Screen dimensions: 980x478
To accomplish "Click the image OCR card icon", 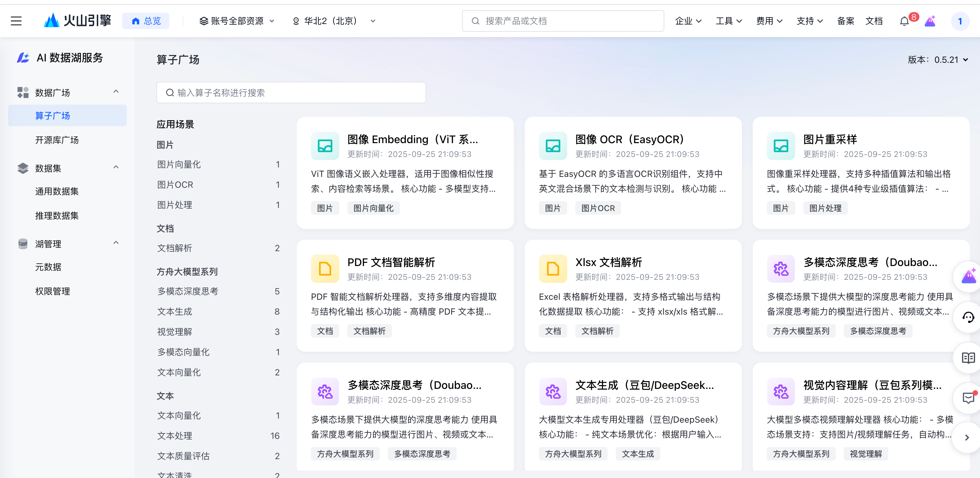I will (553, 145).
